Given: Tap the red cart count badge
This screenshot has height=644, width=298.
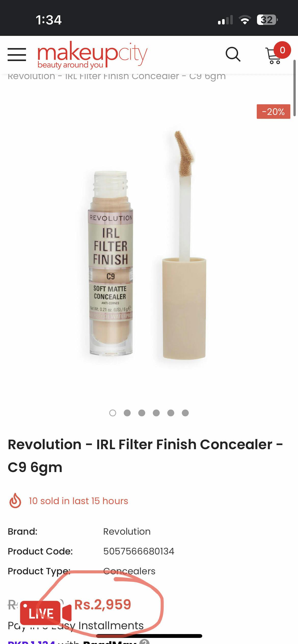Looking at the screenshot, I should (282, 50).
